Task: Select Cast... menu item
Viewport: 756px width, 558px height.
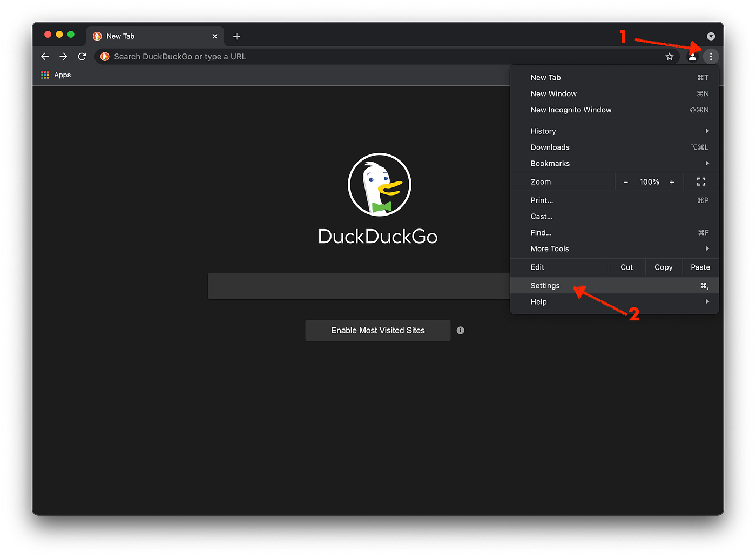Action: pyautogui.click(x=615, y=217)
